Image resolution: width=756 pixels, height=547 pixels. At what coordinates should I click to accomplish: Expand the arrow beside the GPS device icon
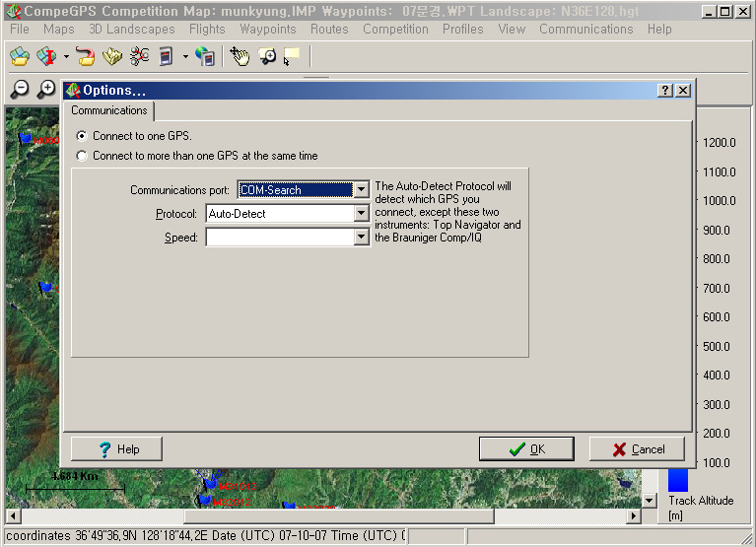tap(185, 57)
